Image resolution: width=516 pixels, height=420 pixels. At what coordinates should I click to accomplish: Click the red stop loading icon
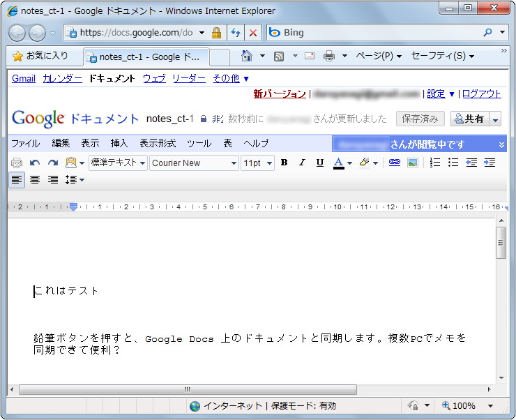(x=253, y=33)
